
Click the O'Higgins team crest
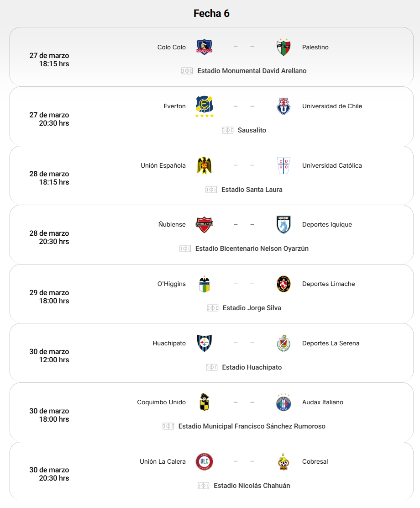coord(204,284)
